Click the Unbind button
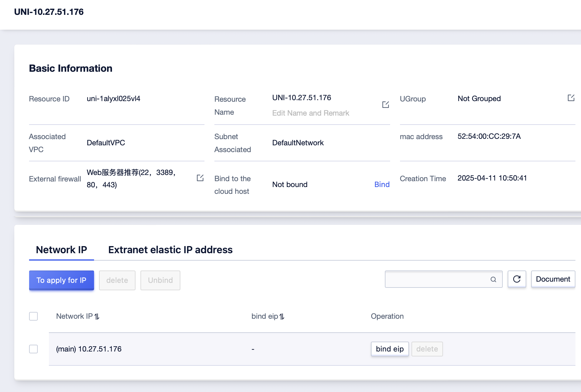The width and height of the screenshot is (581, 392). point(160,280)
